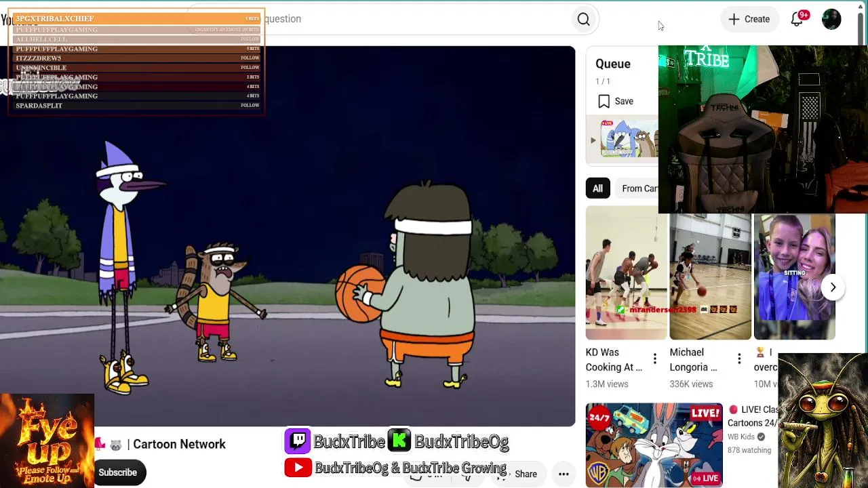Open the account profile avatar menu

point(831,19)
